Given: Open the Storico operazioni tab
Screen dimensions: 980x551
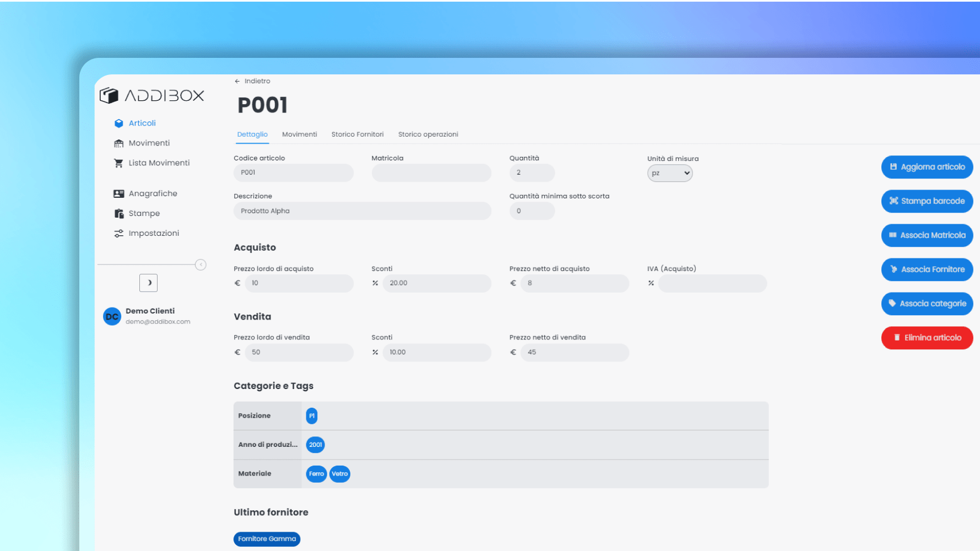Looking at the screenshot, I should [428, 134].
